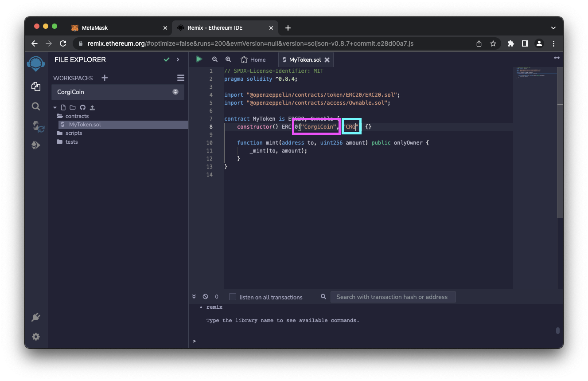588x381 pixels.
Task: Zoom in the editor font
Action: click(228, 59)
